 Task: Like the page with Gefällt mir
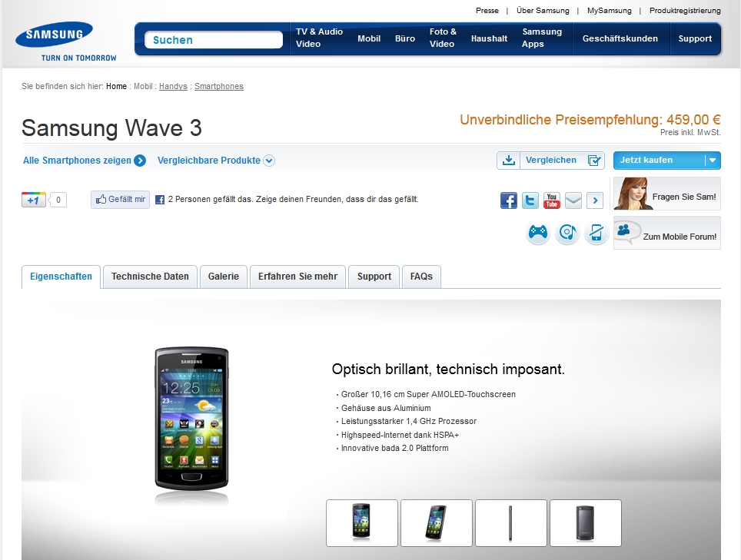pos(121,200)
